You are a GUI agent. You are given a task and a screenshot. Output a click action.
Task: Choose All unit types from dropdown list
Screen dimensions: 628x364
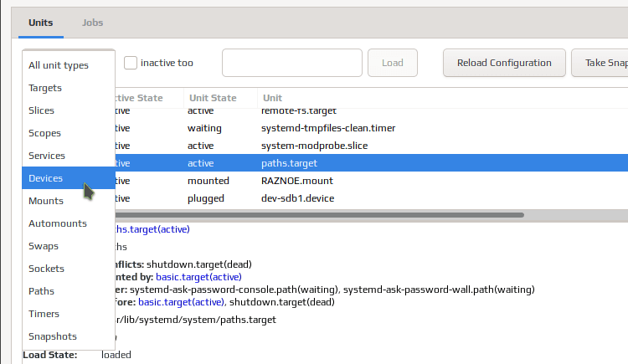69,65
